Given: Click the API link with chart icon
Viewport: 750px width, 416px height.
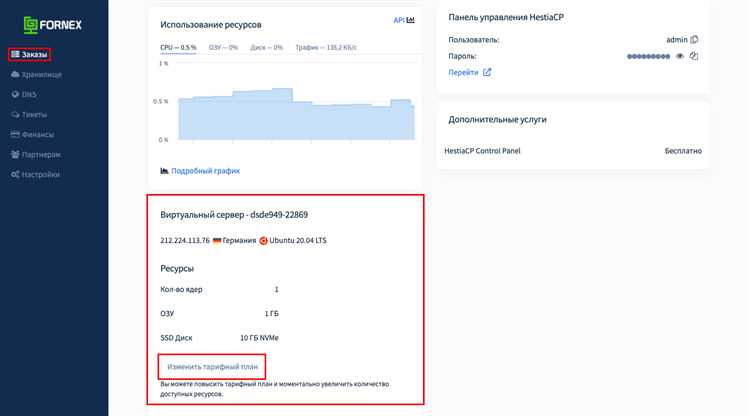Looking at the screenshot, I should coord(404,20).
